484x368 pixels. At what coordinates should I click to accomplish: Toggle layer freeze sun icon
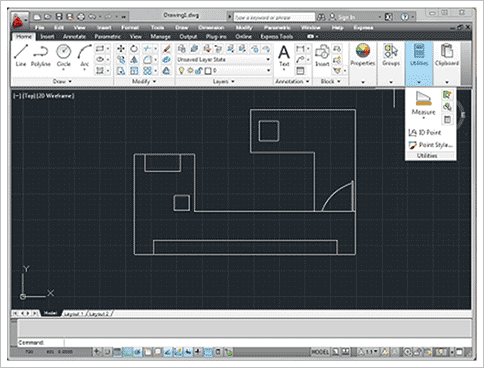coord(190,71)
